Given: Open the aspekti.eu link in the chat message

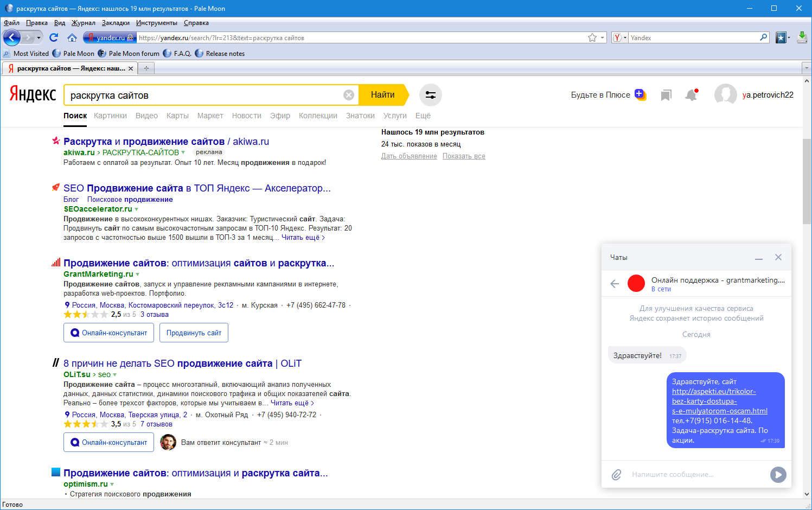Looking at the screenshot, I should tap(719, 401).
